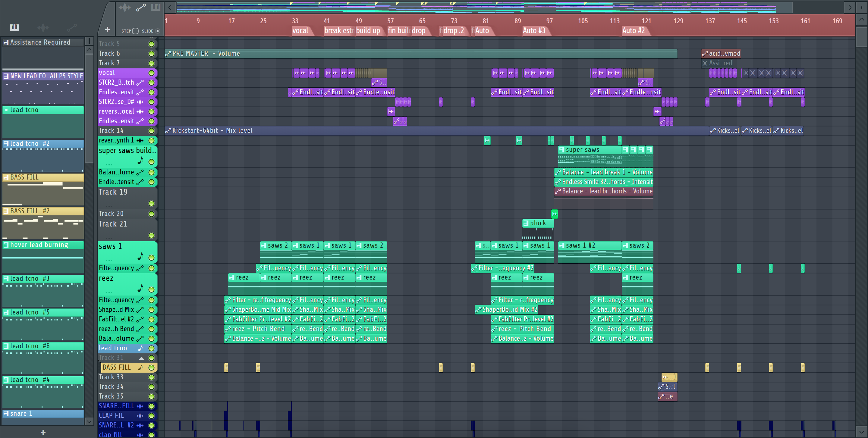Mute the vocal track
The image size is (868, 438).
152,73
